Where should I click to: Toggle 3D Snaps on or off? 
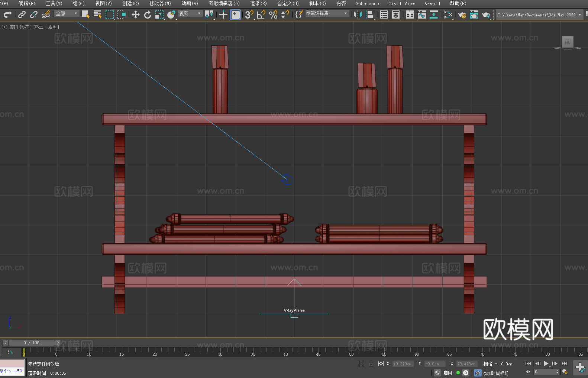point(249,14)
